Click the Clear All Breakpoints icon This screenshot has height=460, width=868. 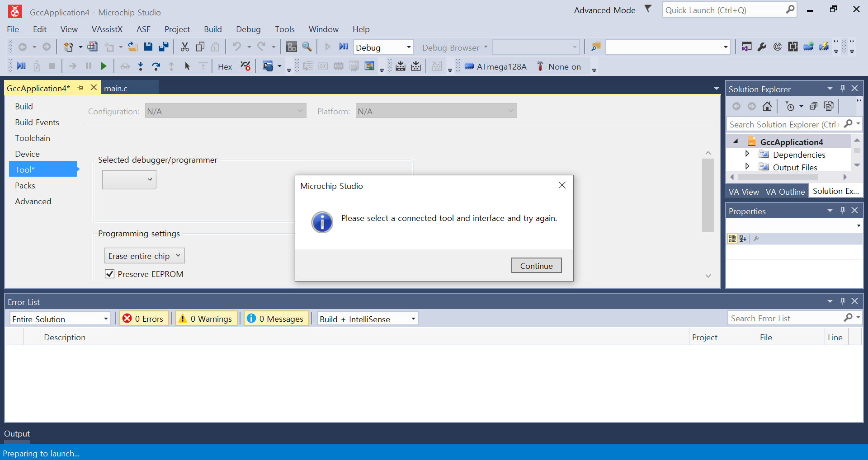[245, 66]
